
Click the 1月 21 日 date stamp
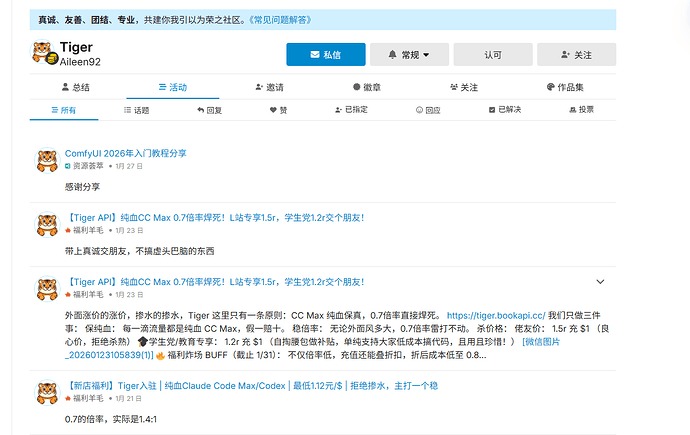[x=128, y=398]
